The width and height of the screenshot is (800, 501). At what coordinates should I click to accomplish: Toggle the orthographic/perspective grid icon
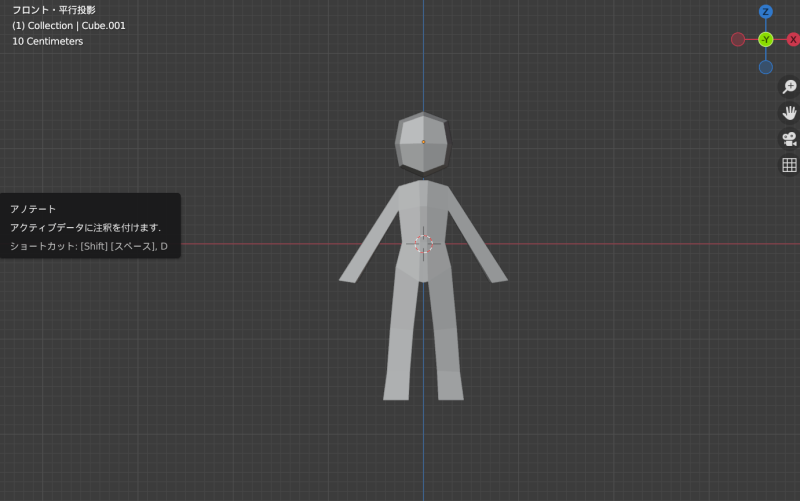tap(789, 165)
